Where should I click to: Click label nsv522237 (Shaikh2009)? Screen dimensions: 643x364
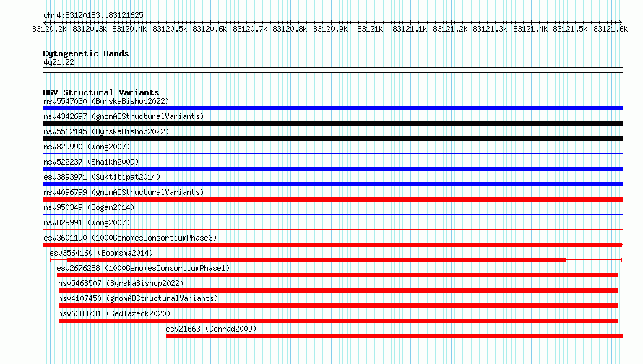coord(91,162)
